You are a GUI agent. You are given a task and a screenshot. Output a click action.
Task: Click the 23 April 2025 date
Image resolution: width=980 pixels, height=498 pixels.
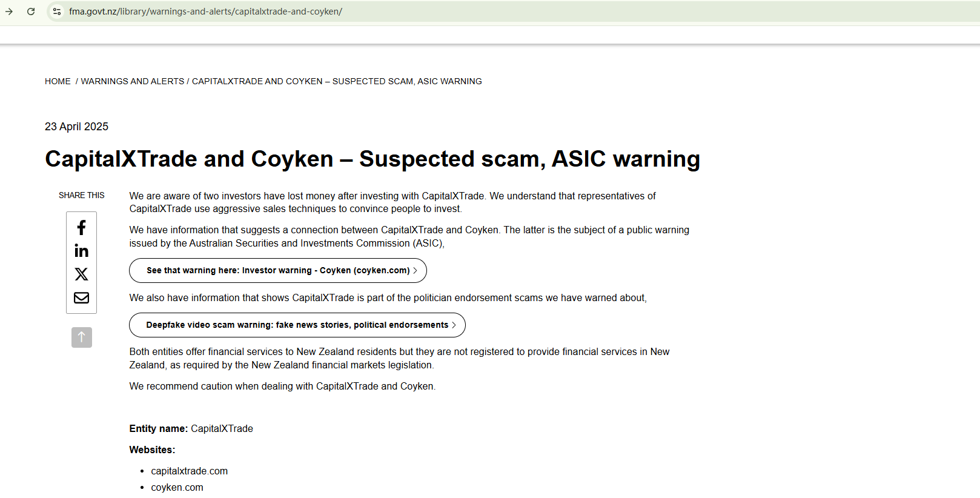point(76,127)
